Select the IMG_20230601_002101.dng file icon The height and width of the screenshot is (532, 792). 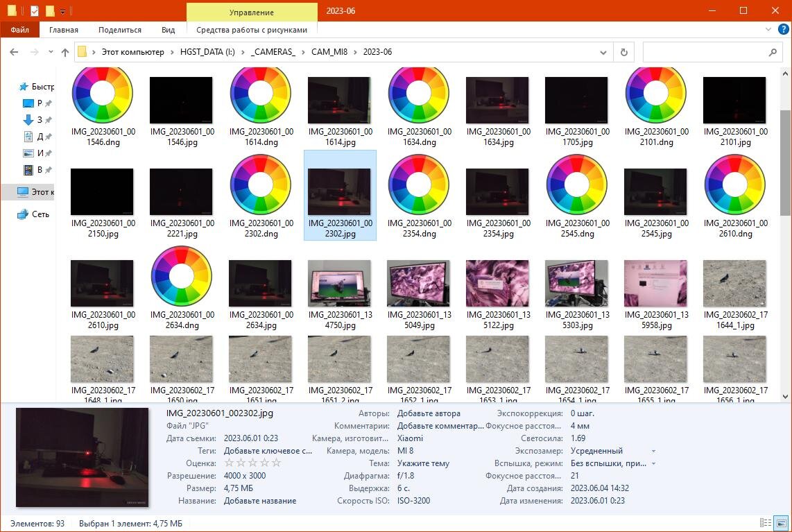(x=655, y=94)
